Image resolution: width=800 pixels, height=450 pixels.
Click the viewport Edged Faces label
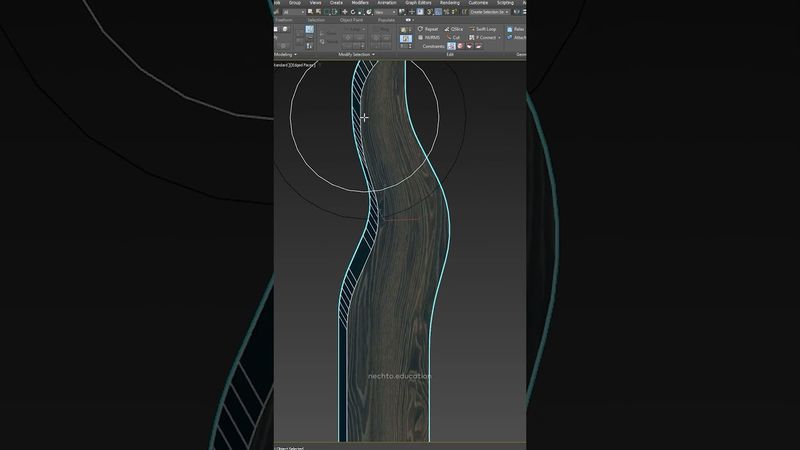coord(300,64)
